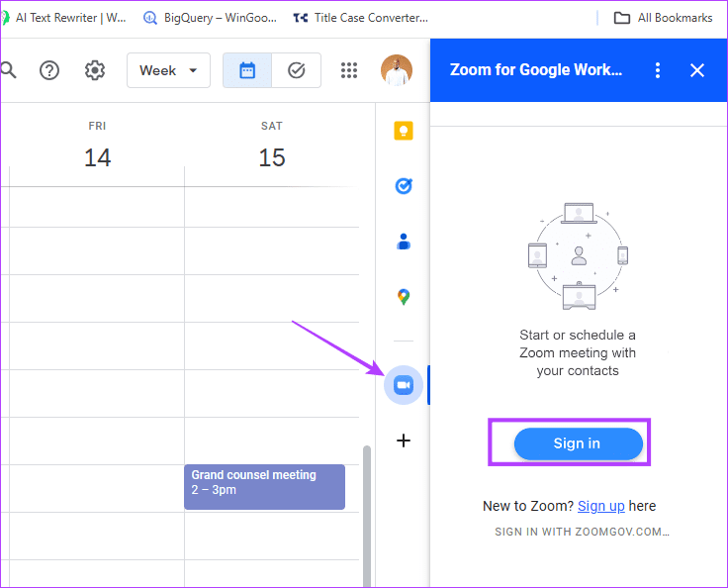Click the search magnifier icon
The height and width of the screenshot is (588, 728).
(x=9, y=70)
